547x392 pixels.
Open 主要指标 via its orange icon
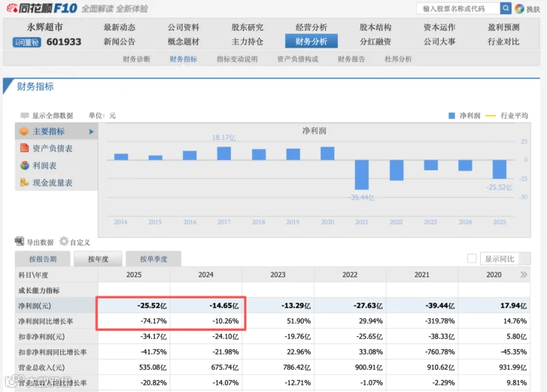pos(24,131)
